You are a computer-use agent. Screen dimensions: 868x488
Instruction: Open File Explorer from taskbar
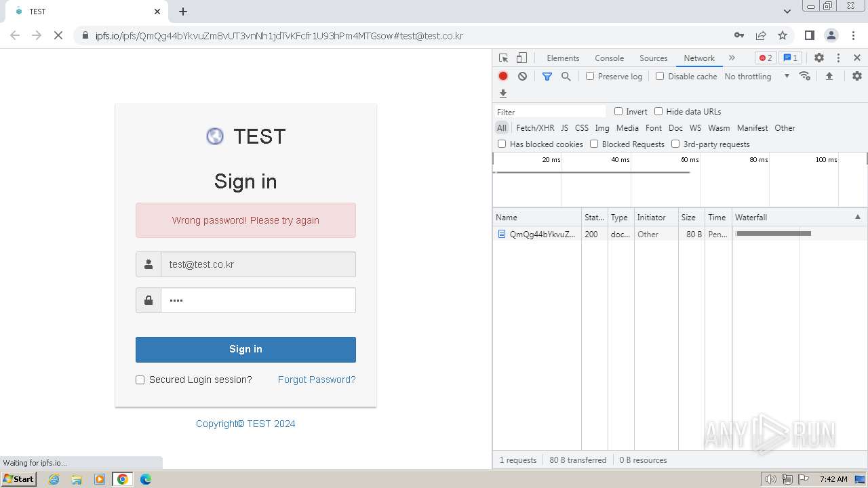click(x=77, y=479)
